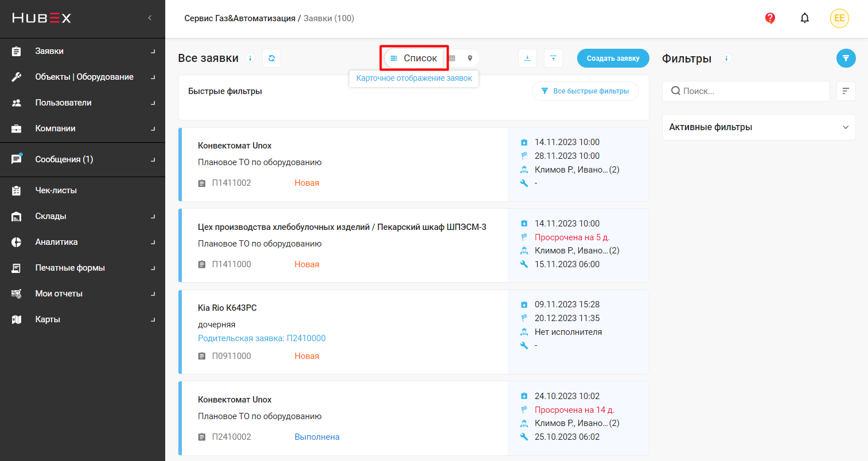
Task: Click the Пользователи people icon
Action: click(x=17, y=103)
